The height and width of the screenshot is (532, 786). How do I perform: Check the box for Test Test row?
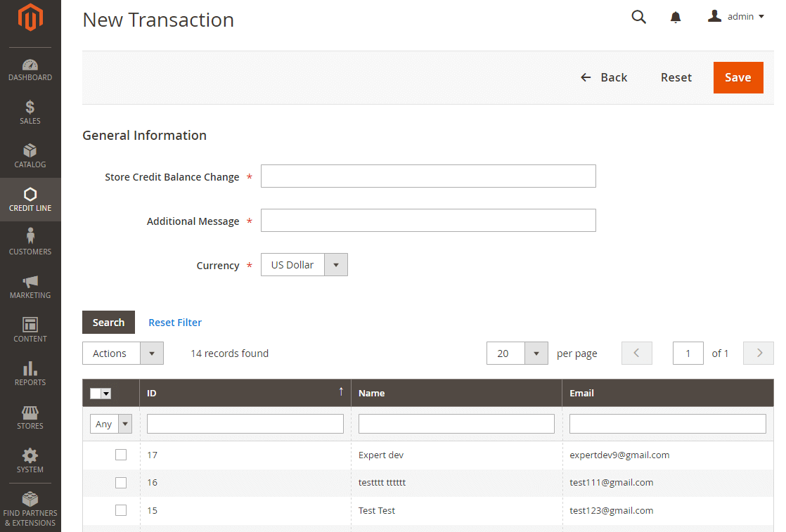121,510
